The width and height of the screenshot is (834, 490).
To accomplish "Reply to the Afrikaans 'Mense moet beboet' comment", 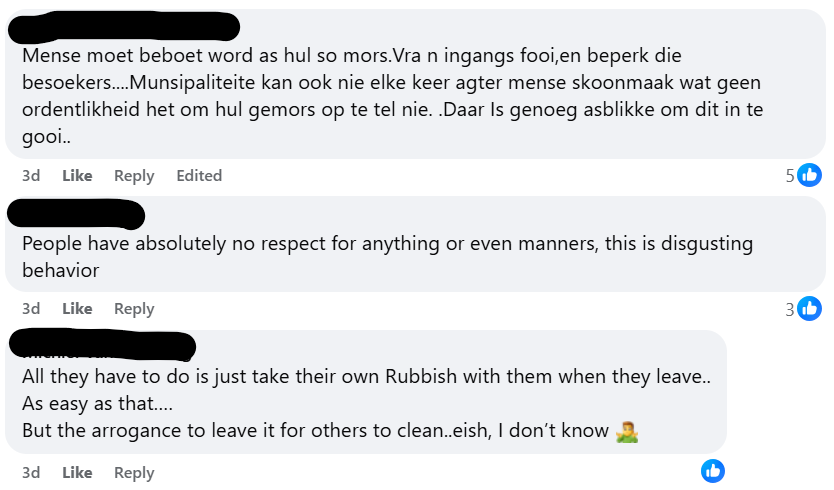I will (134, 176).
